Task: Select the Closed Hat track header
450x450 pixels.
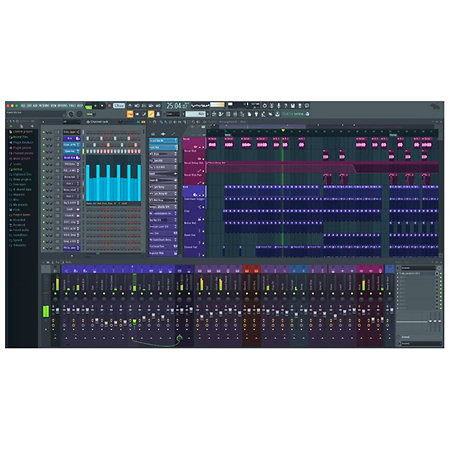Action: [194, 251]
